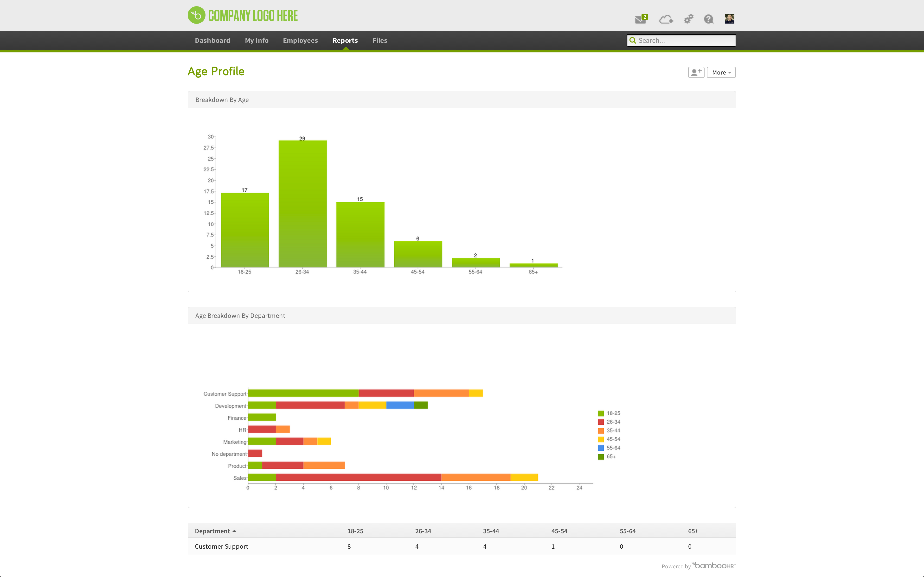
Task: Open the inbox notifications envelope icon
Action: click(x=640, y=19)
